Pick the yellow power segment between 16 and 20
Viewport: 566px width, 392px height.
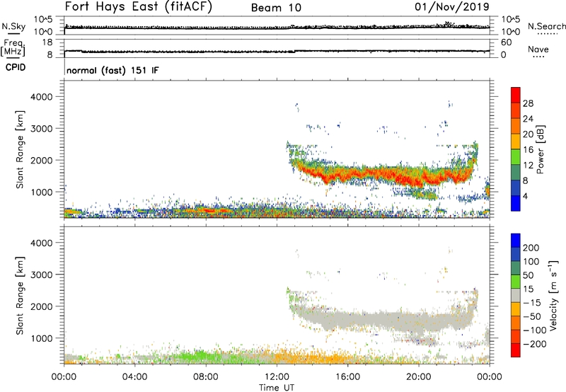pyautogui.click(x=516, y=142)
